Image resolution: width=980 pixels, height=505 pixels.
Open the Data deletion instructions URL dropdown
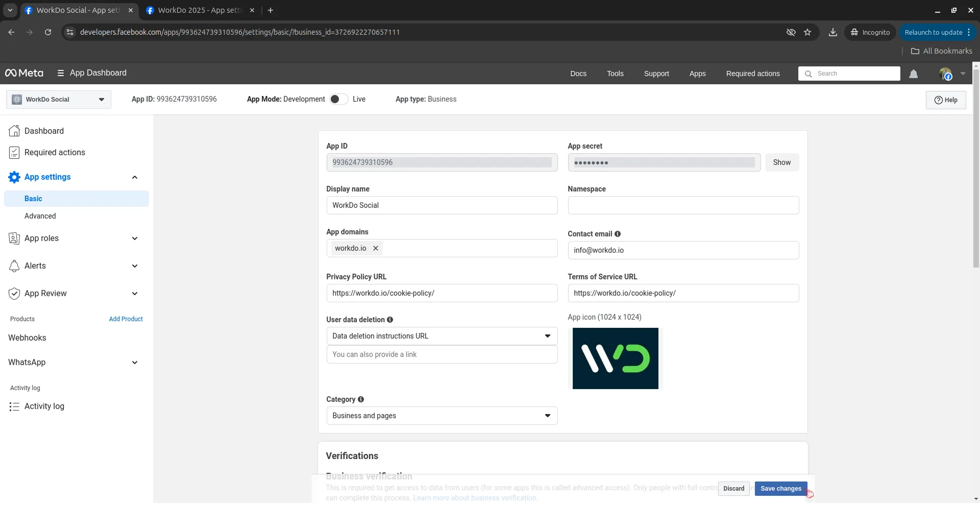(x=442, y=336)
